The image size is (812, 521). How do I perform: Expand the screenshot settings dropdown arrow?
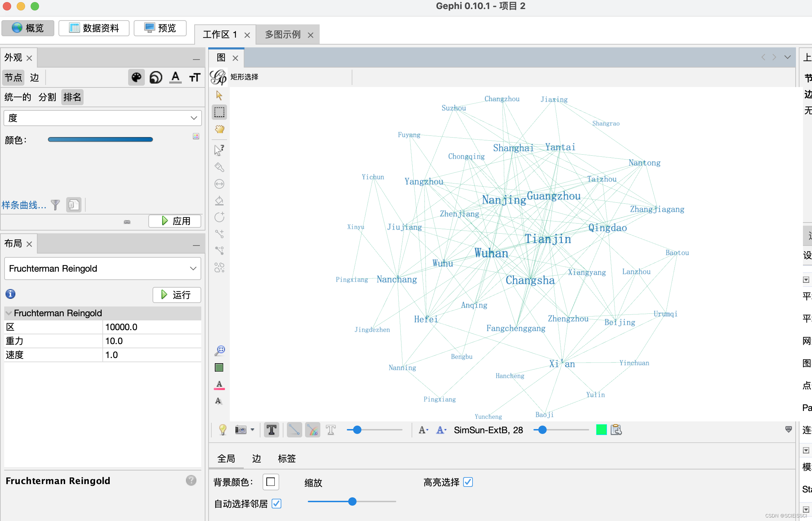(253, 430)
